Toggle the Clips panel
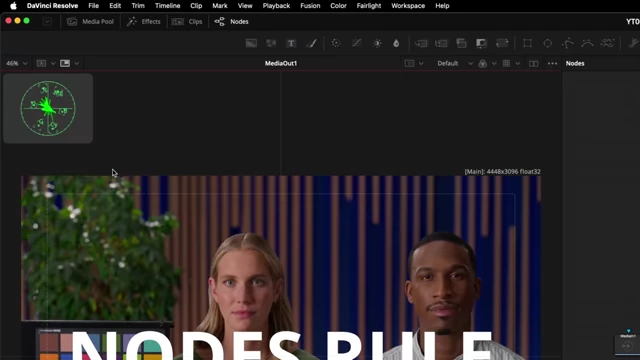 click(187, 22)
